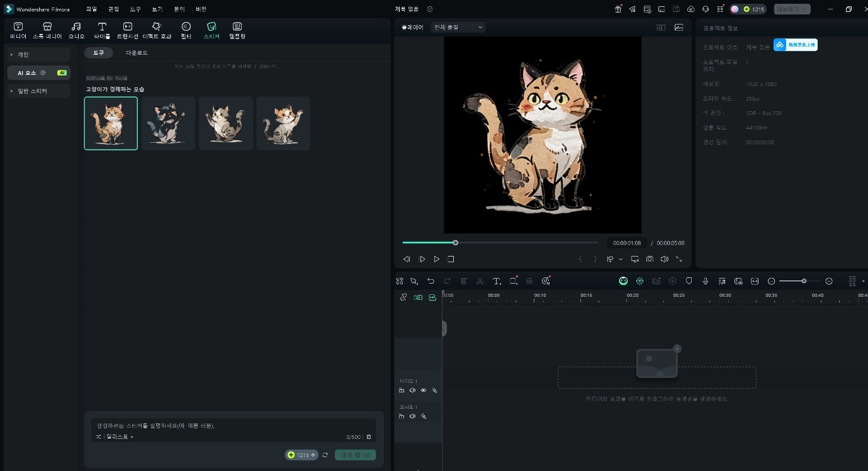Open the display monitor settings dropdown under preview

click(x=635, y=259)
